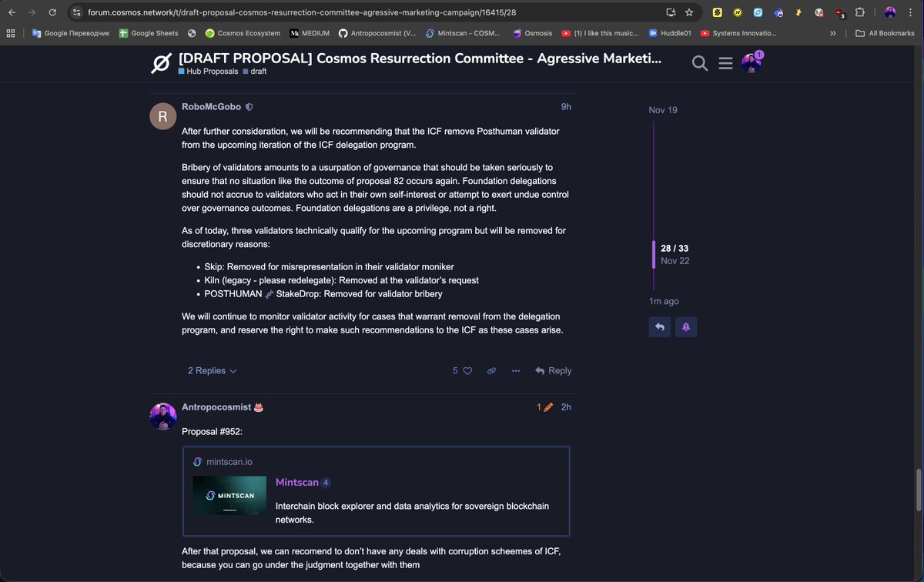The image size is (924, 582).
Task: Open the hamburger menu icon
Action: click(725, 63)
